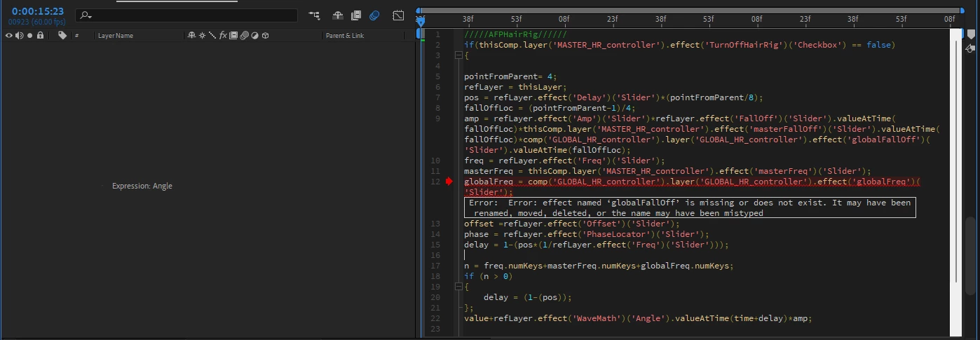The image size is (980, 340).
Task: Click the Adjustment Layer column header icon
Action: (254, 35)
